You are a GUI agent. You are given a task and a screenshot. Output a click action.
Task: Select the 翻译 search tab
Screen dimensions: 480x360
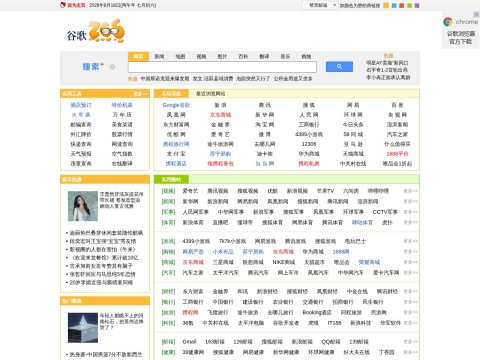(264, 57)
